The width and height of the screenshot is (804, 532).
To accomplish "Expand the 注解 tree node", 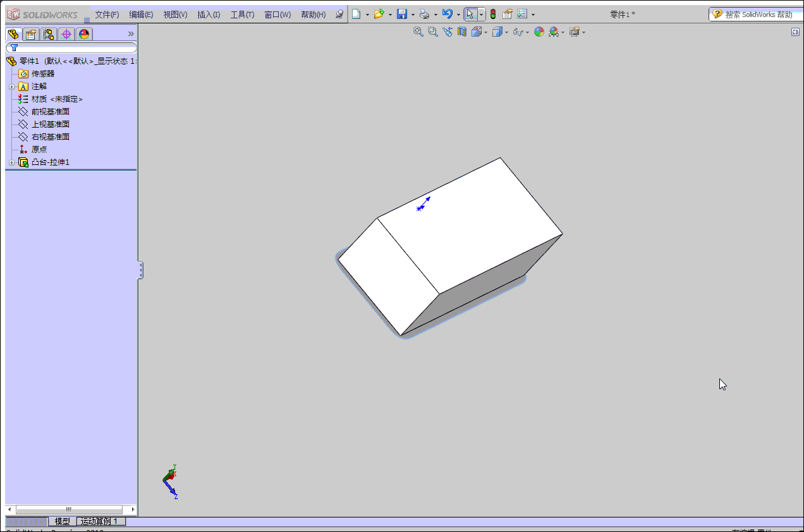I will pos(11,87).
